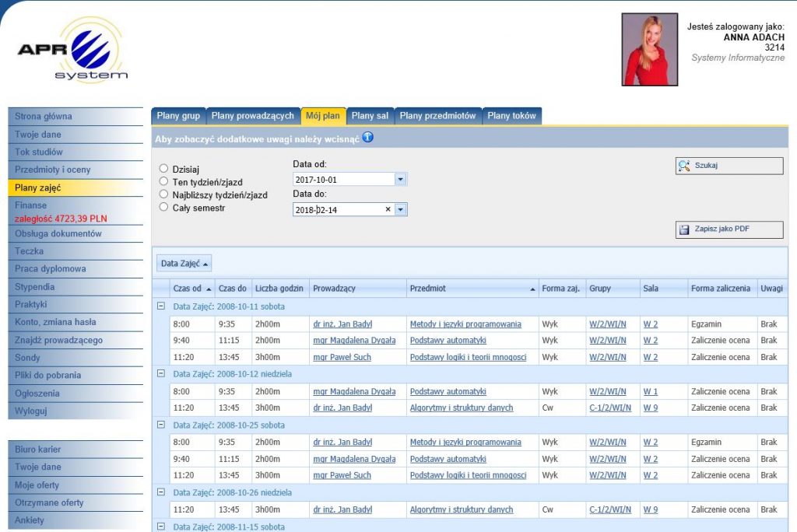Choose Najbliższy tydzień/zjazd radio option
This screenshot has width=797, height=532.
tap(163, 194)
